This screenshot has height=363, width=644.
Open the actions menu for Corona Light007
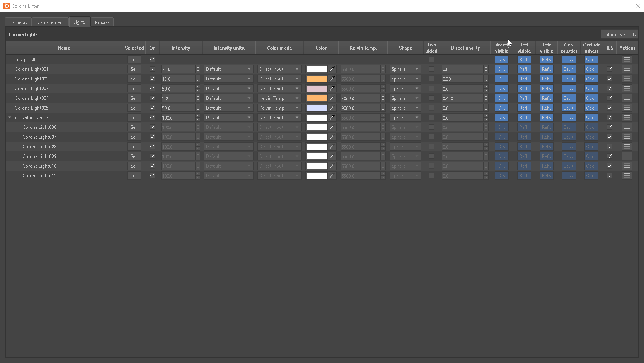coord(627,137)
